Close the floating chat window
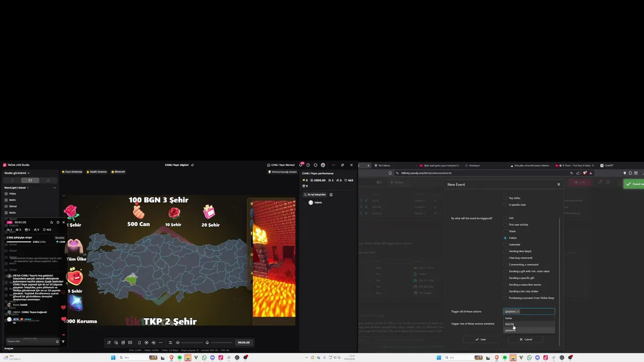 tap(63, 222)
